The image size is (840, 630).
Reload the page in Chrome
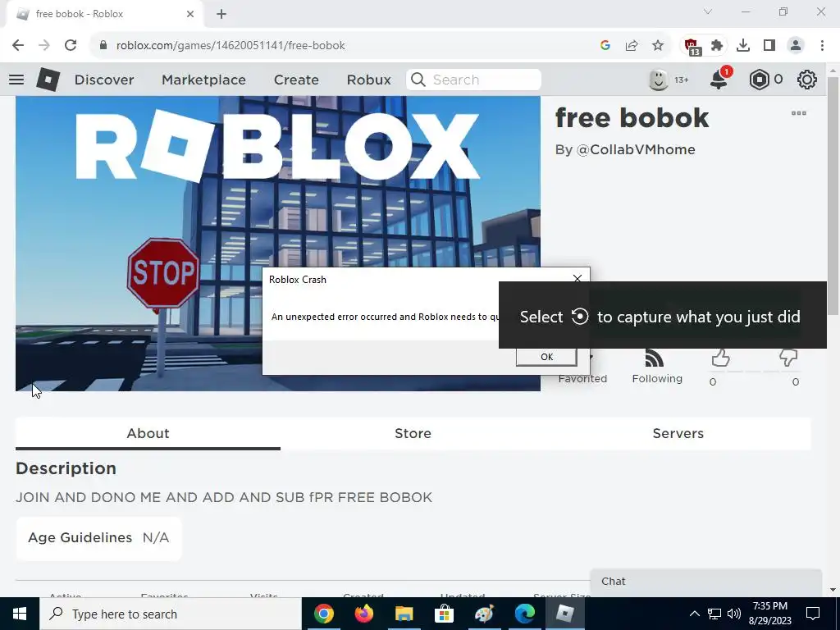point(71,45)
